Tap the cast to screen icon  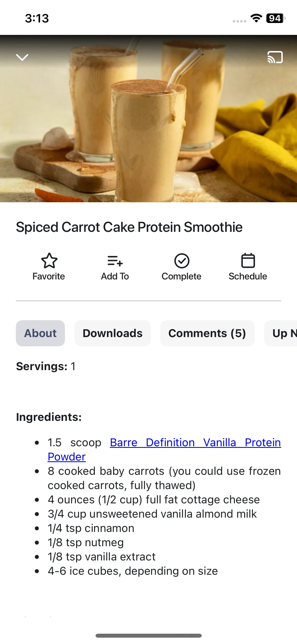click(x=275, y=57)
